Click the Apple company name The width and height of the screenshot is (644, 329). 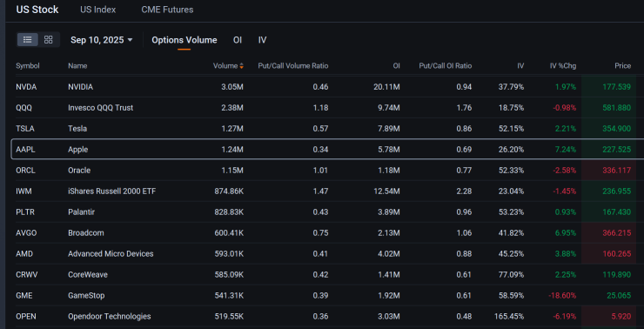pos(78,150)
